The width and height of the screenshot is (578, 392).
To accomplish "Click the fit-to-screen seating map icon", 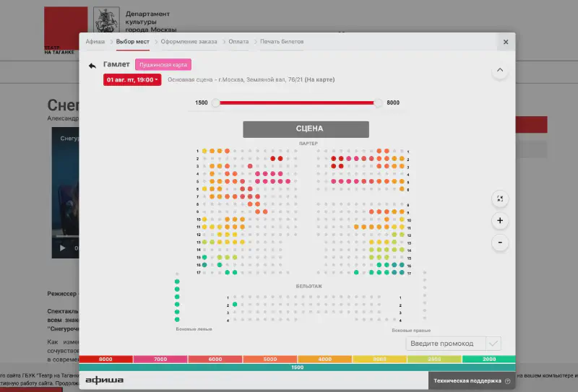I will (499, 198).
